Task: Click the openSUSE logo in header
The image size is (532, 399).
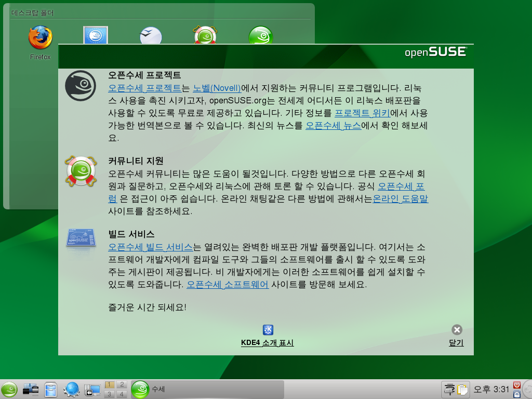Action: [436, 52]
